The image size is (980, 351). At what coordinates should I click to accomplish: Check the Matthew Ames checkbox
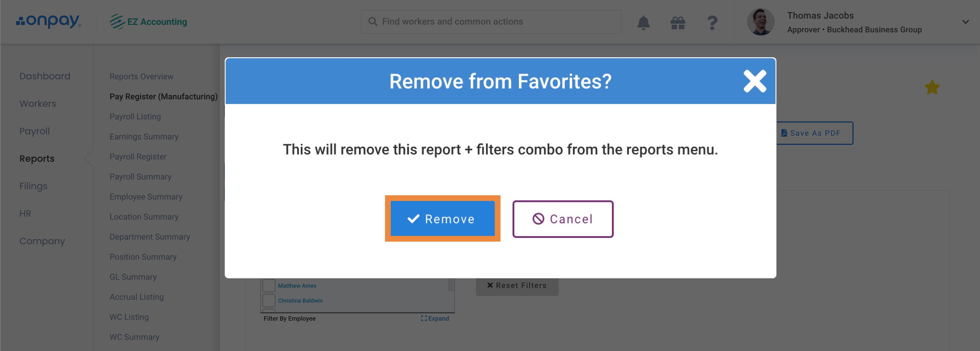pos(269,285)
